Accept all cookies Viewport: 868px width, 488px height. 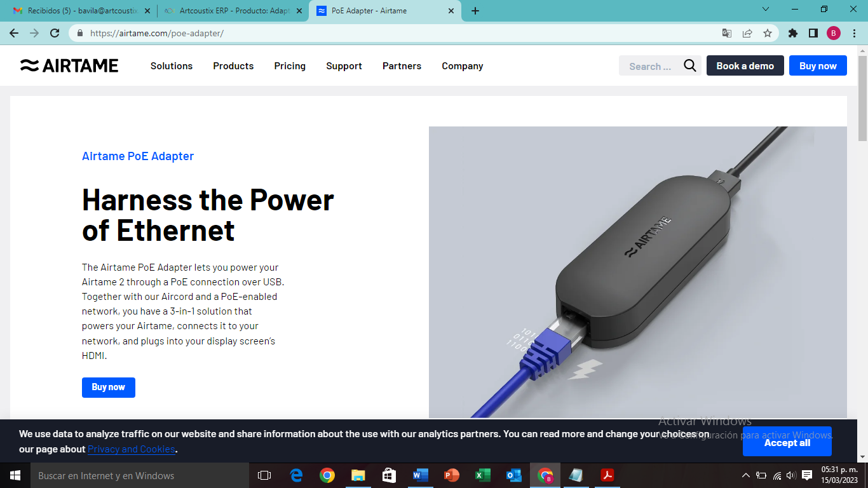(787, 443)
